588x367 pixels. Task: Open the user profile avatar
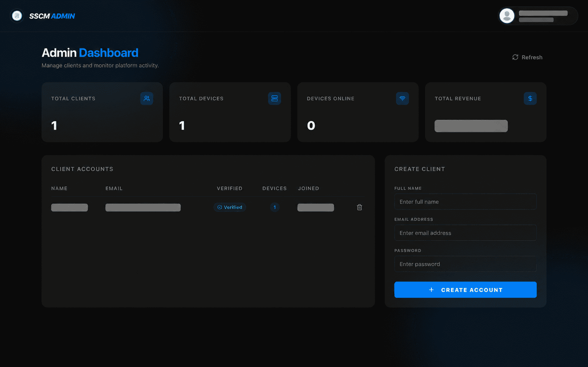pos(507,16)
